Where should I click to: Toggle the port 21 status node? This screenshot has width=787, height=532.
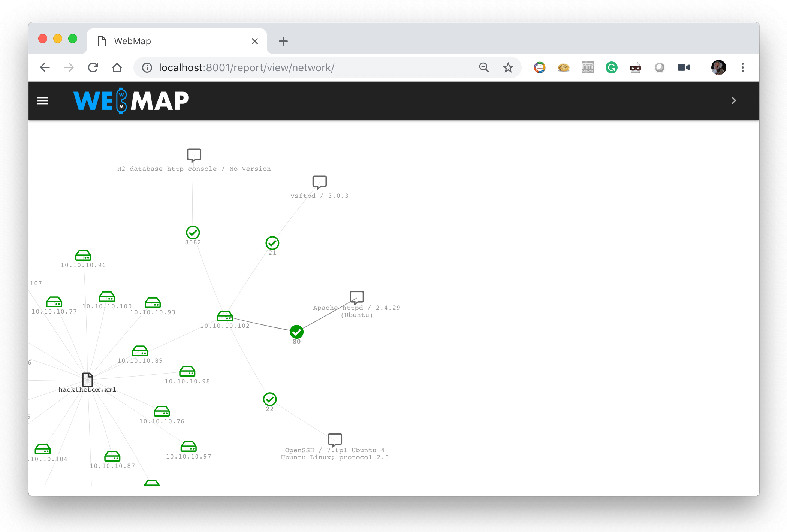coord(272,243)
